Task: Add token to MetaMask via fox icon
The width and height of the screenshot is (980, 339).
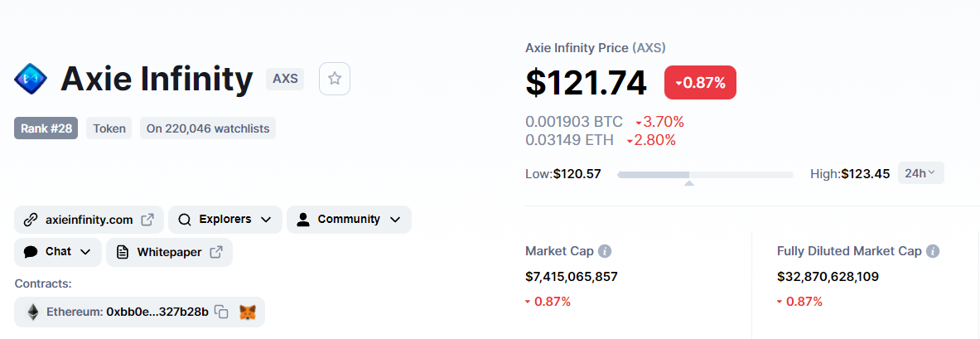Action: 249,312
